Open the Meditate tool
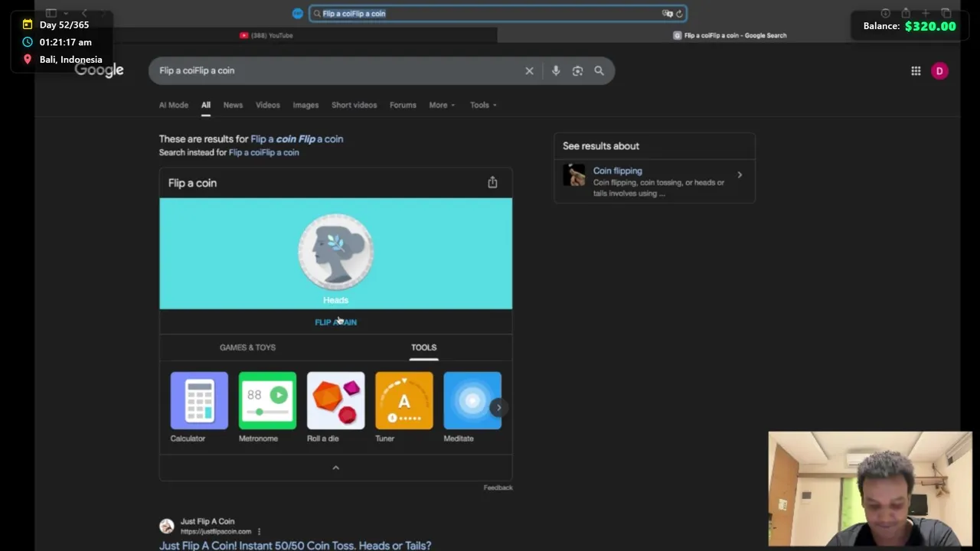Screen dimensions: 980x551 tap(472, 407)
